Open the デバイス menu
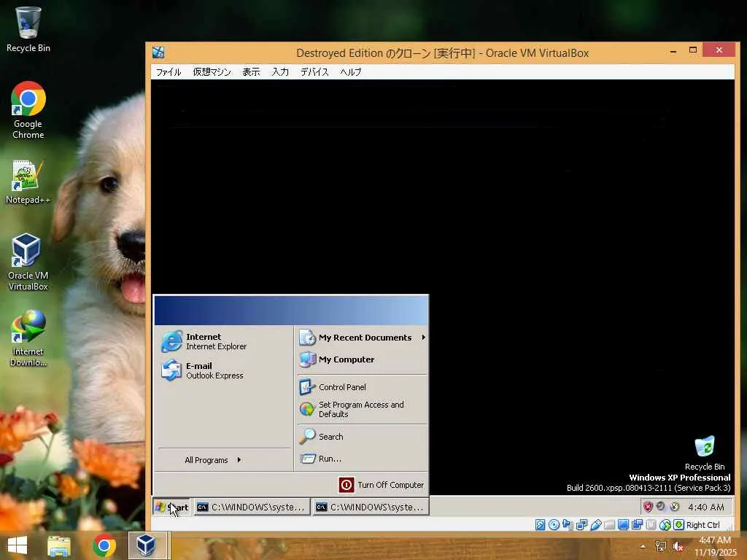This screenshot has height=560, width=747. coord(314,72)
